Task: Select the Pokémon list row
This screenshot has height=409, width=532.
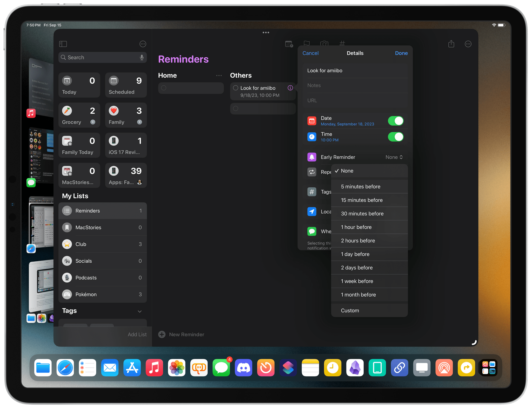Action: pyautogui.click(x=102, y=294)
